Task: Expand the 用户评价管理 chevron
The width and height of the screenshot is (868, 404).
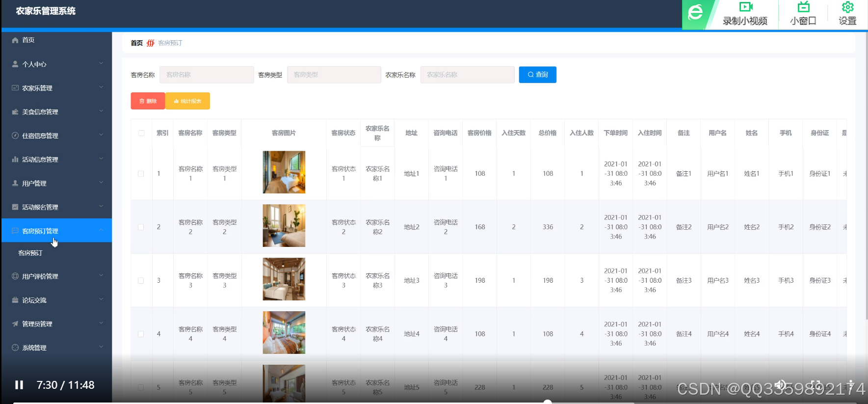Action: click(101, 275)
